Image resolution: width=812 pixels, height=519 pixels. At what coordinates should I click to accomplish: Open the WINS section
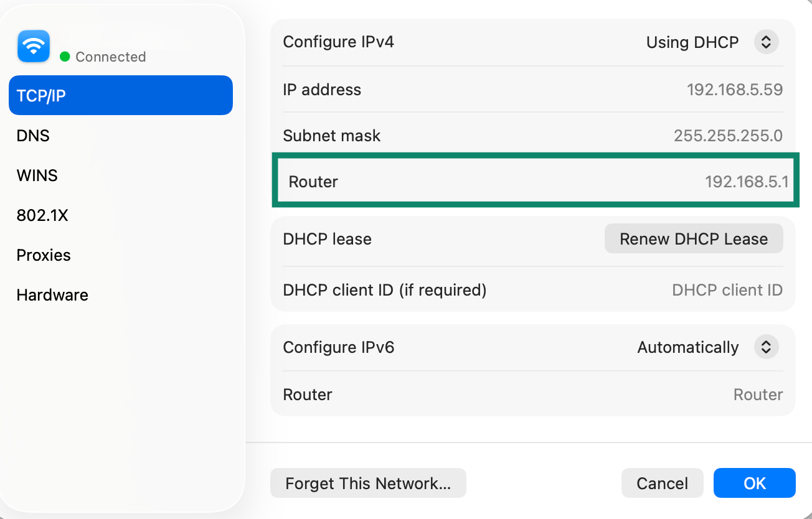coord(37,175)
